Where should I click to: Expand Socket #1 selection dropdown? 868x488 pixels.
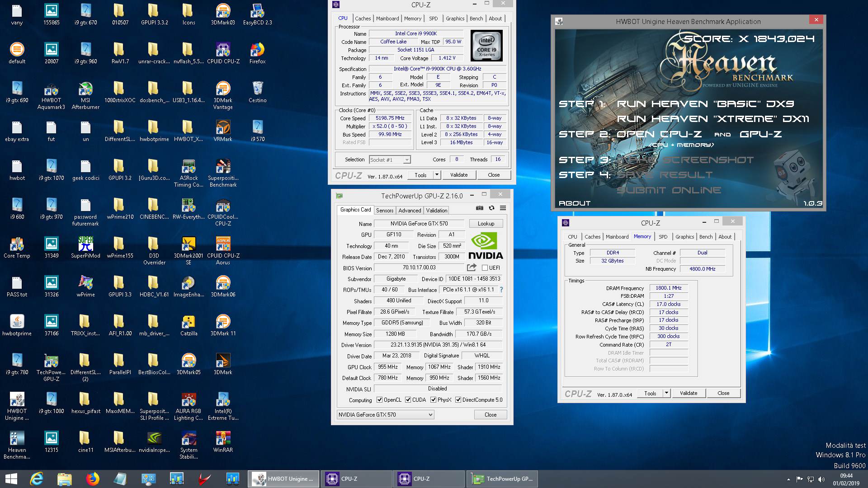tap(407, 160)
